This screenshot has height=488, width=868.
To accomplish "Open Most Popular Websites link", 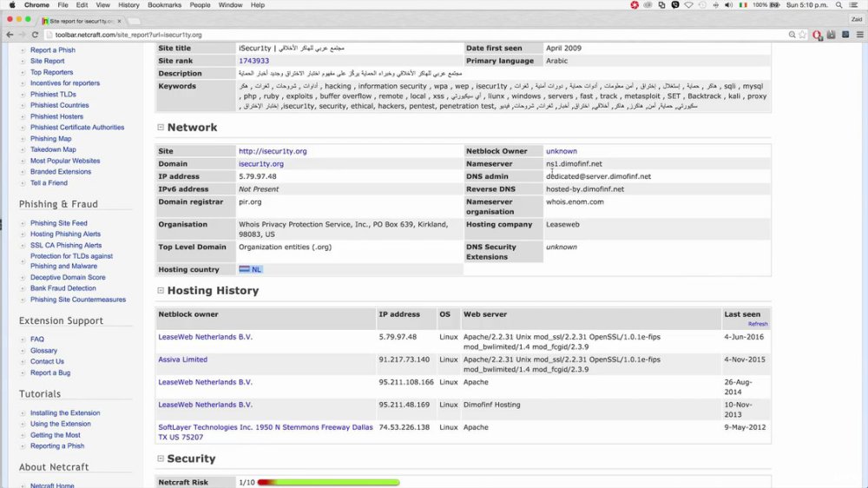I will 65,161.
